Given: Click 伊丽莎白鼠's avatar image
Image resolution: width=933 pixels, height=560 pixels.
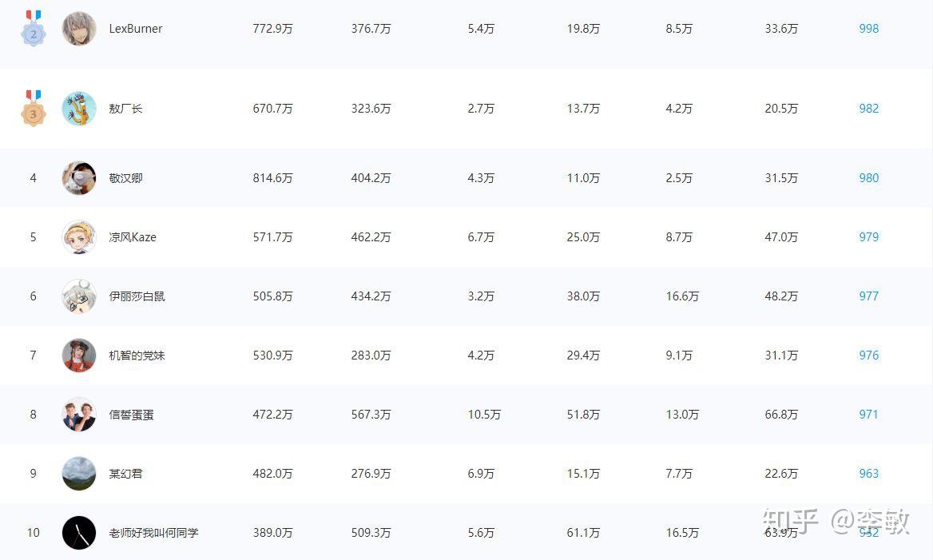Looking at the screenshot, I should [79, 296].
